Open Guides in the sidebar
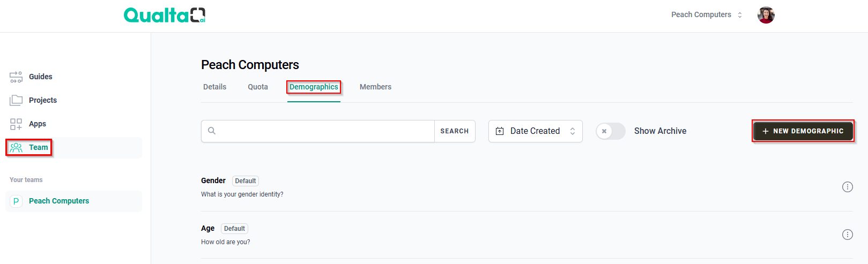The image size is (868, 264). pos(74,77)
